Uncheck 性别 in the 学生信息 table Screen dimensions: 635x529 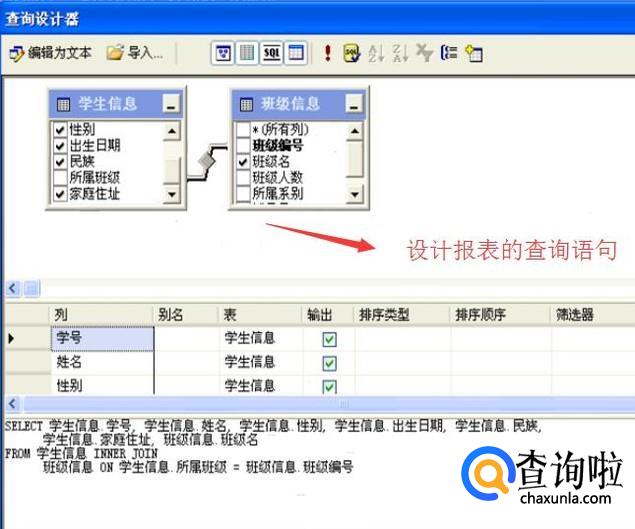(60, 129)
